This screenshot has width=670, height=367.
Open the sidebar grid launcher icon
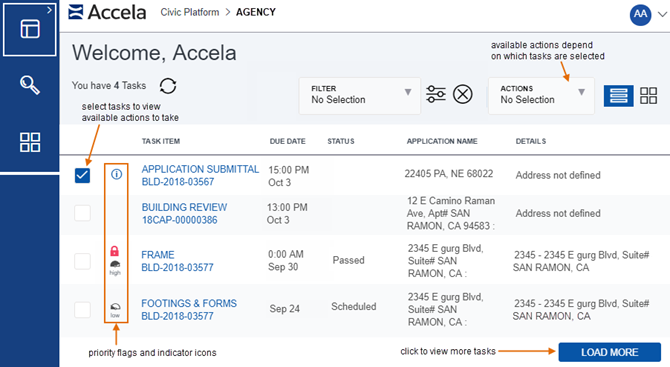(x=30, y=142)
